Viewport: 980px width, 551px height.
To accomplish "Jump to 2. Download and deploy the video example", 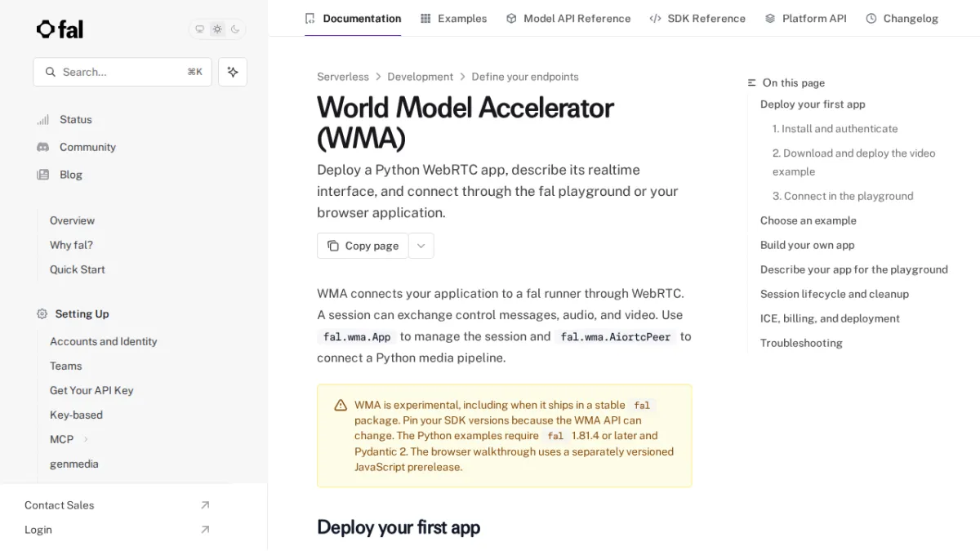I will (854, 162).
